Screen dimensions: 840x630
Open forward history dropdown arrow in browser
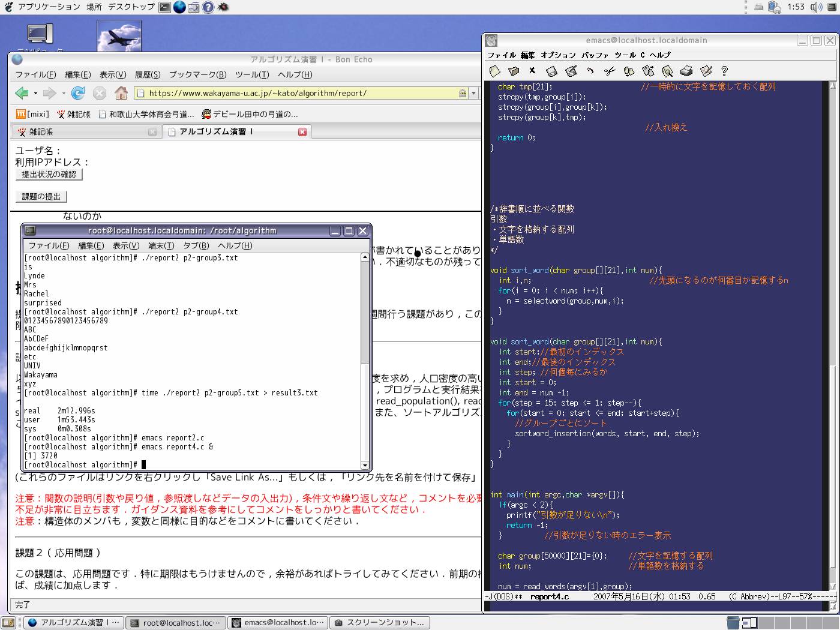[x=64, y=93]
